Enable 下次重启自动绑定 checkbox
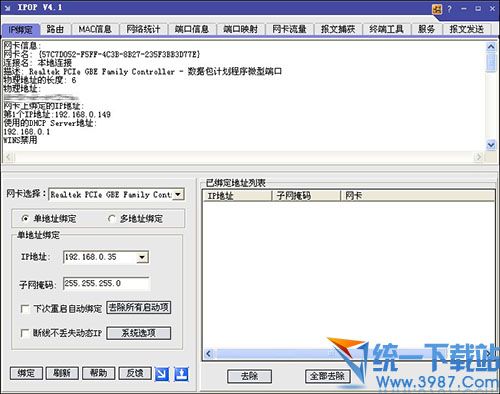 pyautogui.click(x=25, y=309)
